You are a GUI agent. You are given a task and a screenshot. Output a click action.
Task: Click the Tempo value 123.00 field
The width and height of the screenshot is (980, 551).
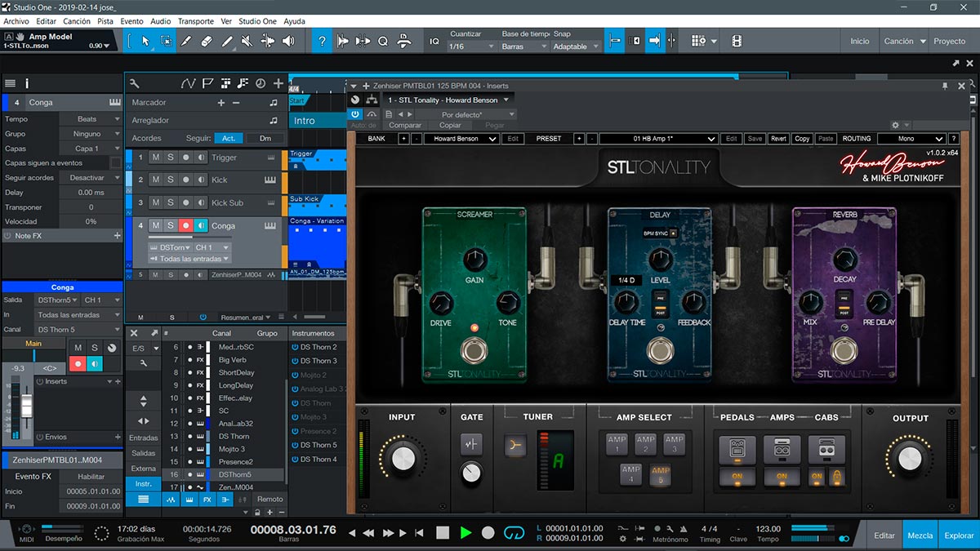[768, 529]
